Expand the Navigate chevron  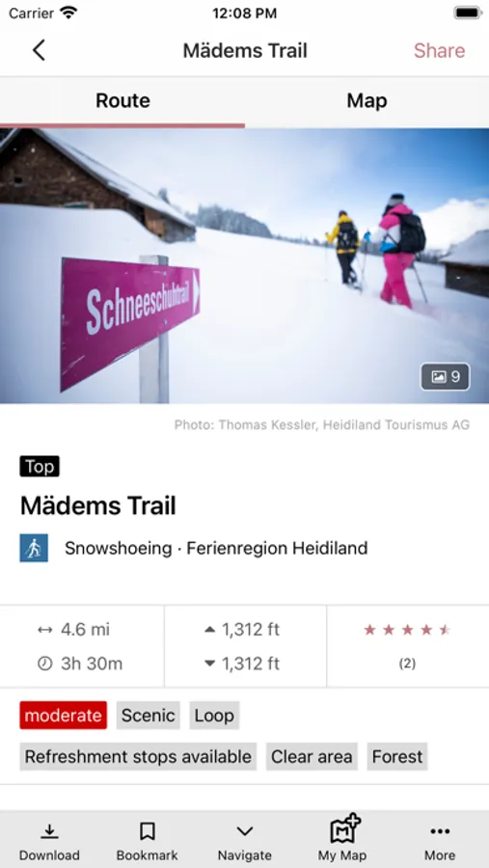(x=245, y=831)
